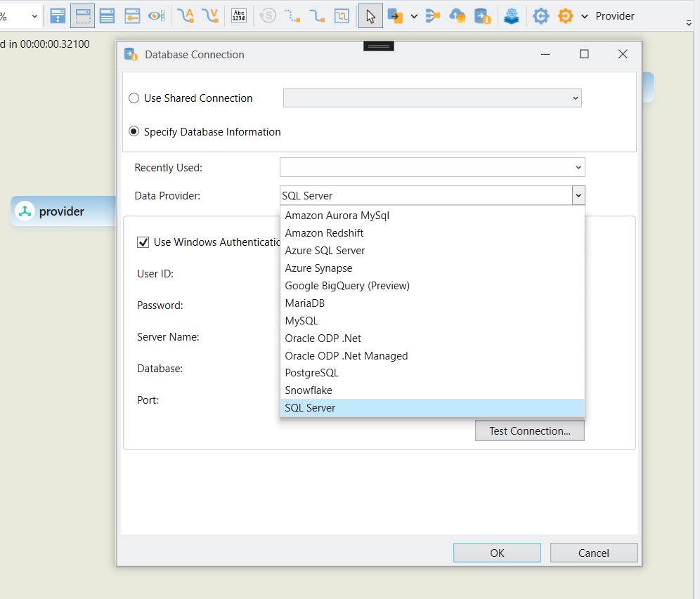Click the link with letter A icon
This screenshot has width=700, height=599.
[x=186, y=16]
